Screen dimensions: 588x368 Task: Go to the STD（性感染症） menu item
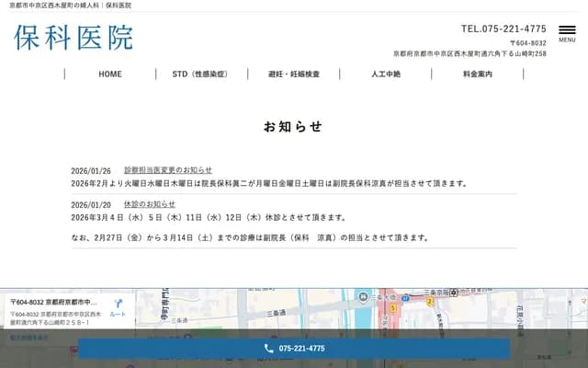click(x=201, y=74)
